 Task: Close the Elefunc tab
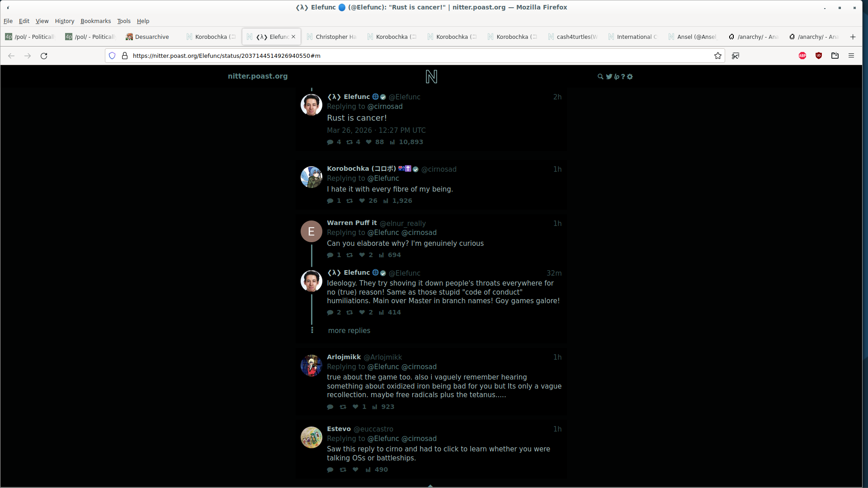click(293, 37)
